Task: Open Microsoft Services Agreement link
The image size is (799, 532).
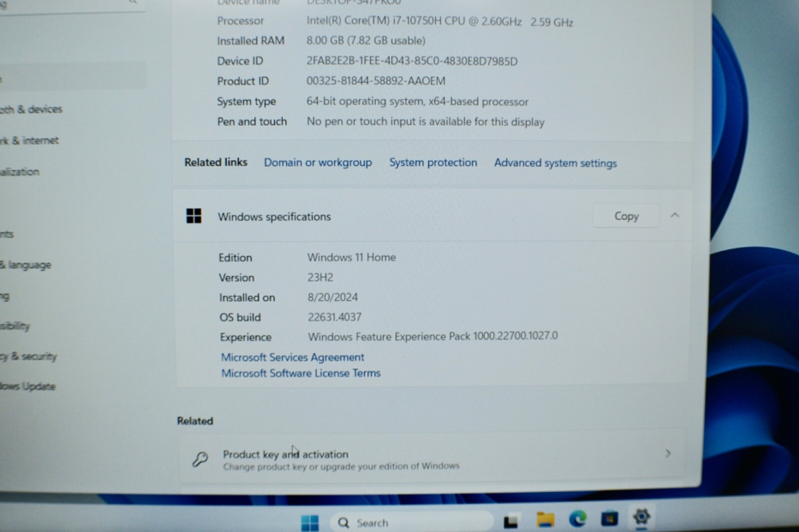Action: tap(293, 357)
